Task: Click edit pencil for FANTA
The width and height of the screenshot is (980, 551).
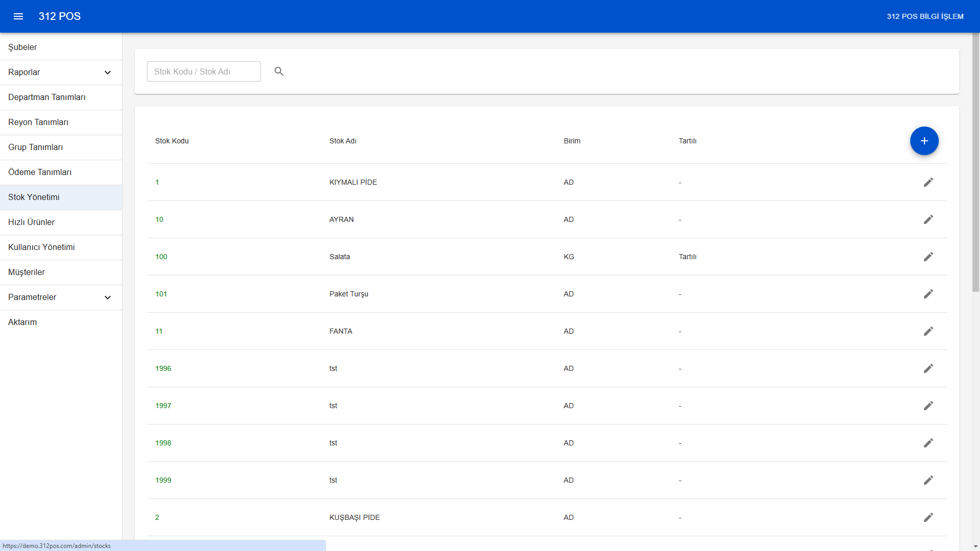Action: (x=928, y=331)
